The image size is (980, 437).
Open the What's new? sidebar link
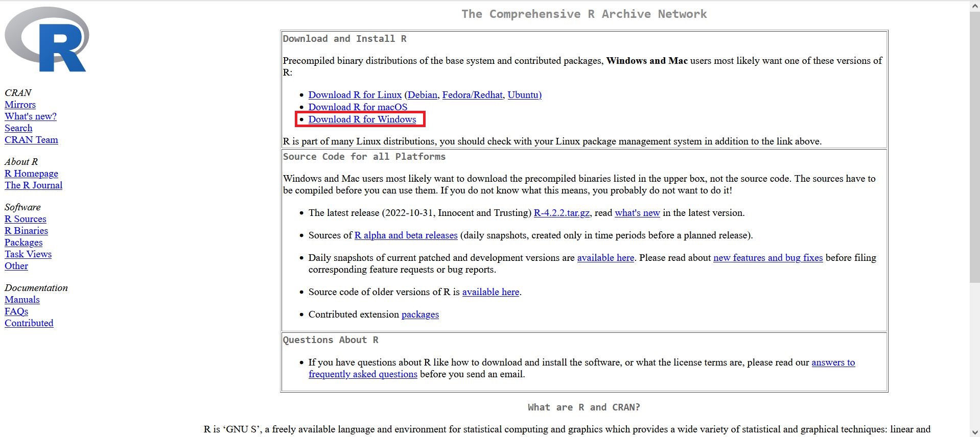tap(31, 116)
